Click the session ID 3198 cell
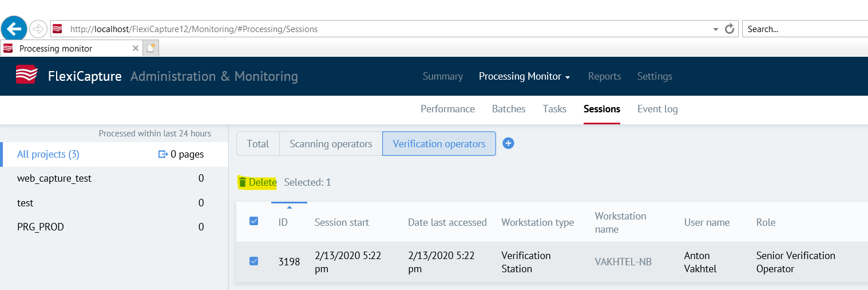 pos(289,262)
